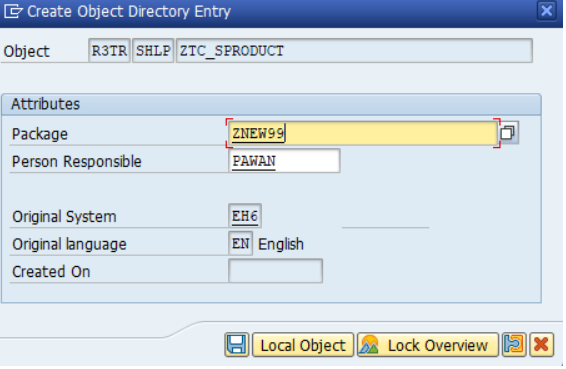The image size is (566, 369).
Task: Click the Package label
Action: (x=40, y=134)
